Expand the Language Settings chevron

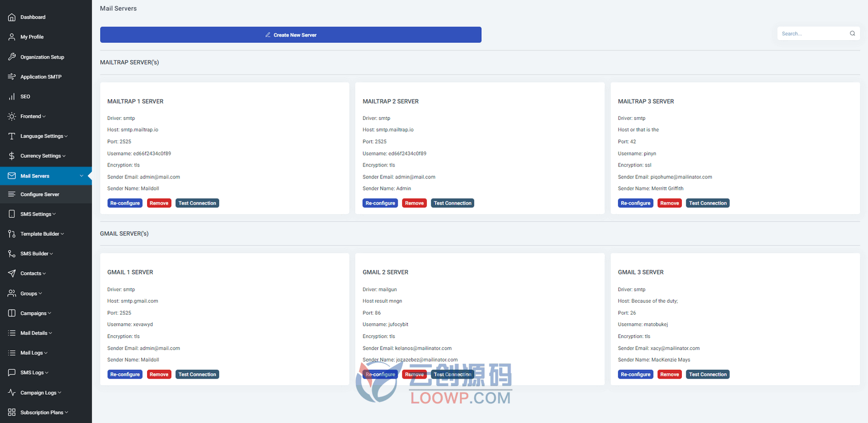(66, 136)
